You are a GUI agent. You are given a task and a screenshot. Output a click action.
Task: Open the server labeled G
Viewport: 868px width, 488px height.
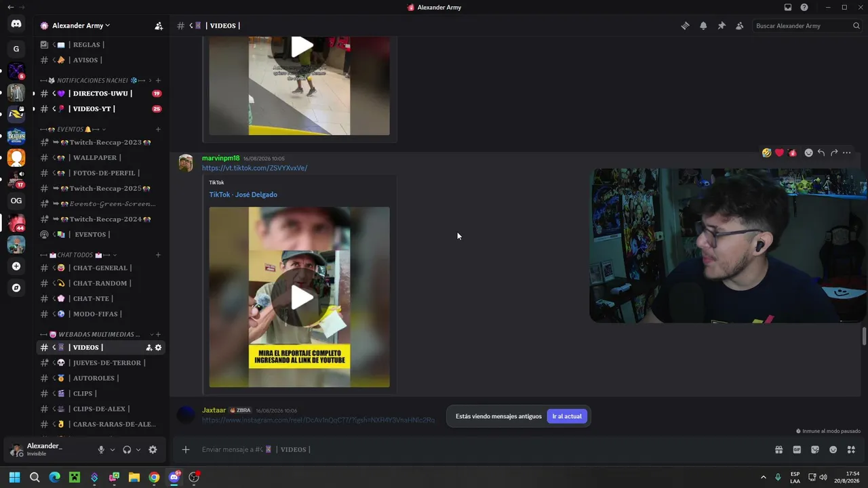coord(16,49)
